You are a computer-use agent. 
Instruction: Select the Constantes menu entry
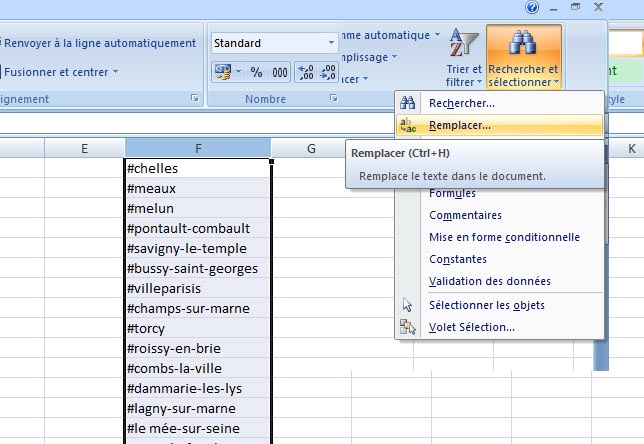click(500, 259)
